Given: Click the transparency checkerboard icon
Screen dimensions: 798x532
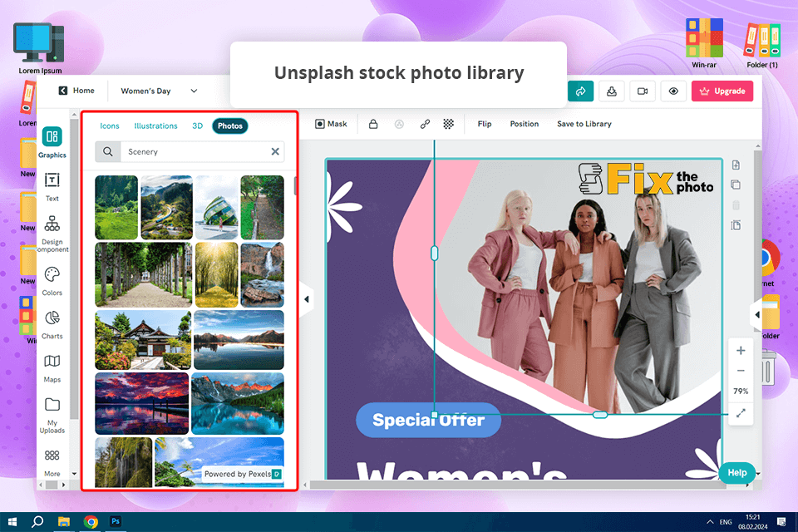Looking at the screenshot, I should point(448,124).
